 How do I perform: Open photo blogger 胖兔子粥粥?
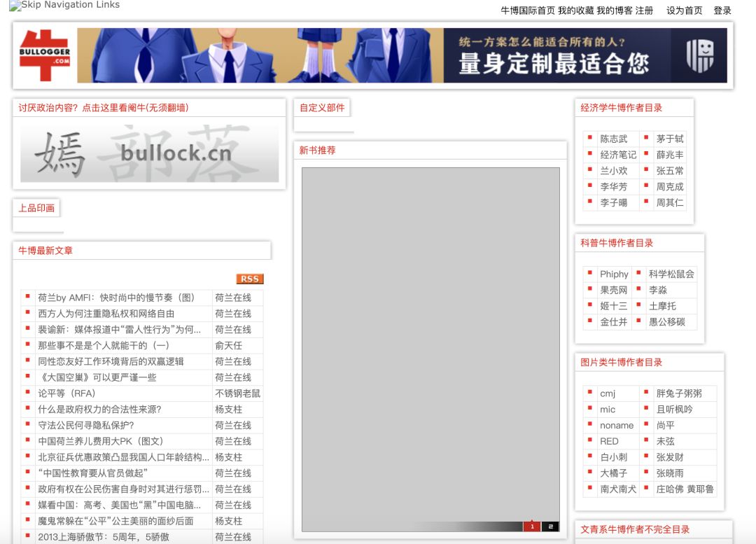679,393
